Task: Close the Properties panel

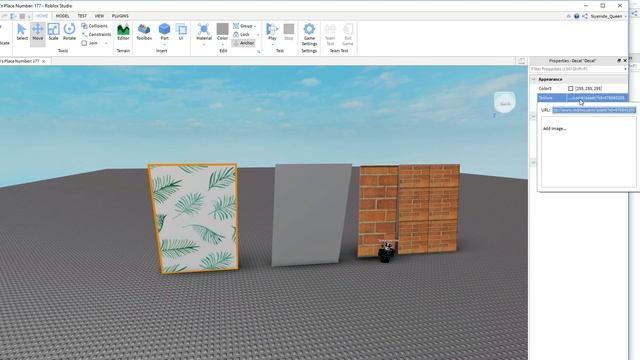Action: click(x=625, y=60)
